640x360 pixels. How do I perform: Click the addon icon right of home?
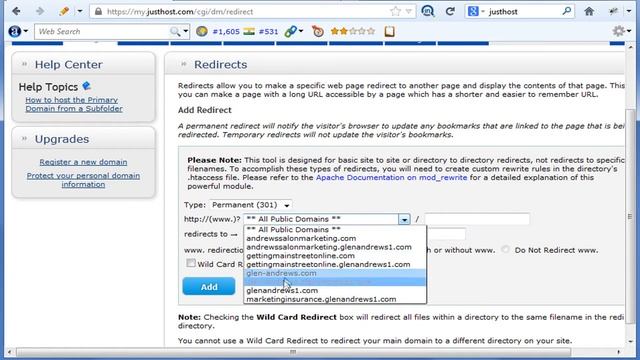coord(613,11)
